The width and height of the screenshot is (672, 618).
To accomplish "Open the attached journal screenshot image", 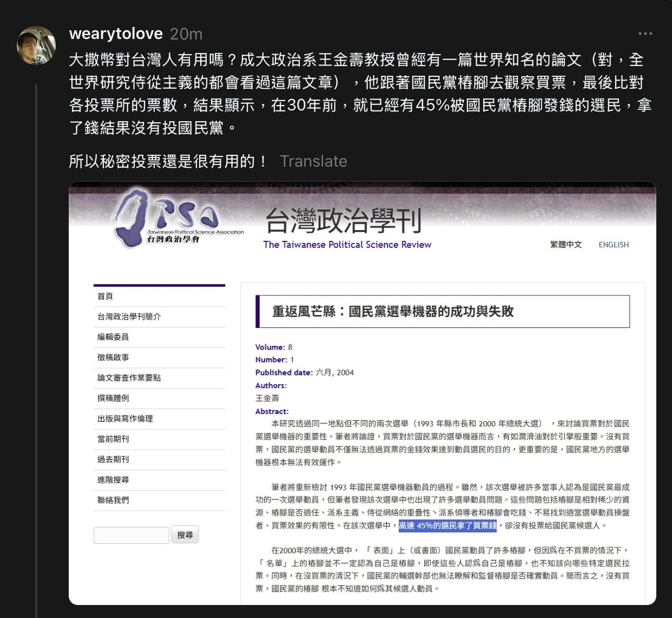I will (x=362, y=393).
